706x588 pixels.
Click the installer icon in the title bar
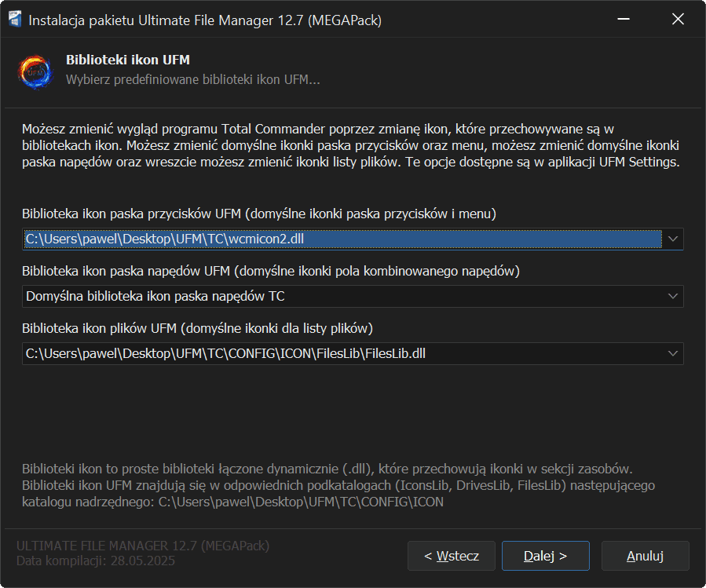(x=15, y=20)
